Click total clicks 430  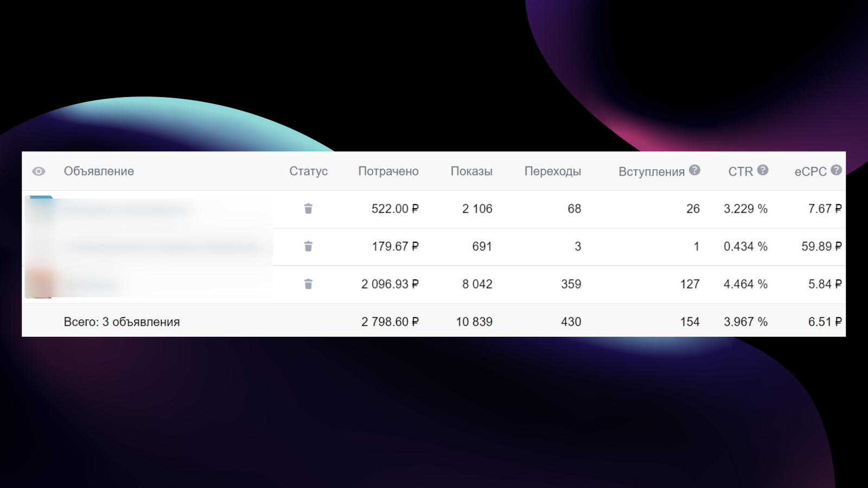[571, 322]
